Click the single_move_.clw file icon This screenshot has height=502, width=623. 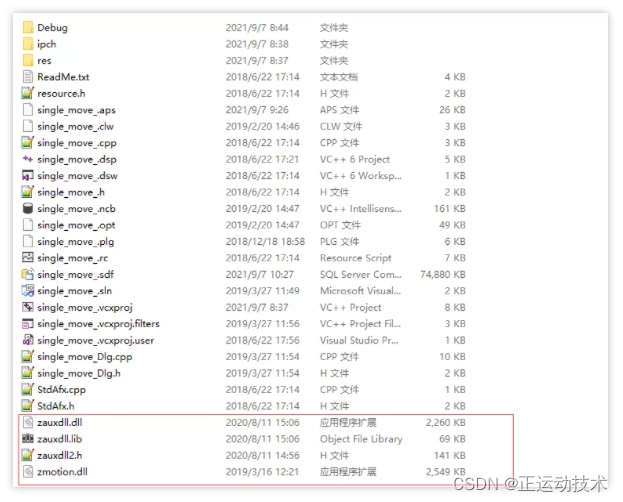pyautogui.click(x=28, y=126)
